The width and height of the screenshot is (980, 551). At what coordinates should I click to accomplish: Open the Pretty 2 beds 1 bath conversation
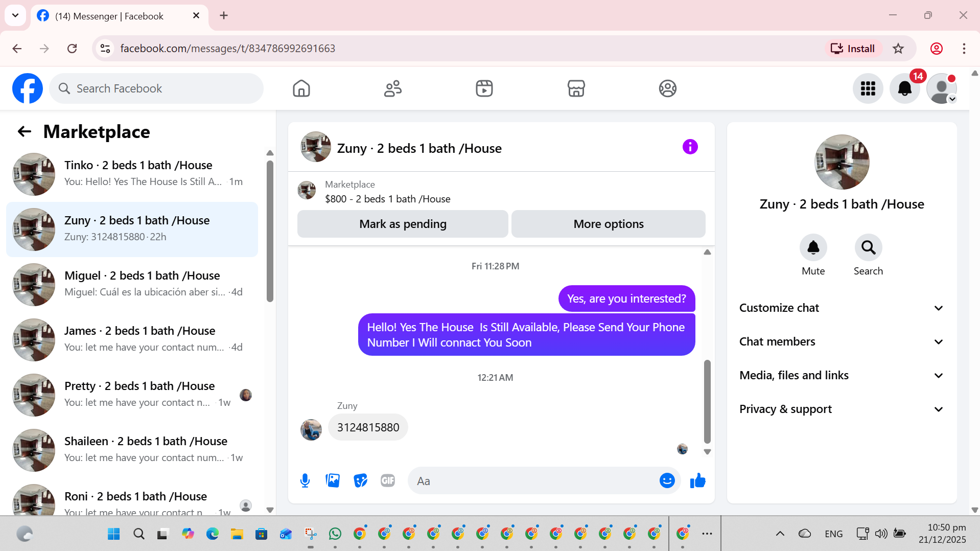[132, 395]
